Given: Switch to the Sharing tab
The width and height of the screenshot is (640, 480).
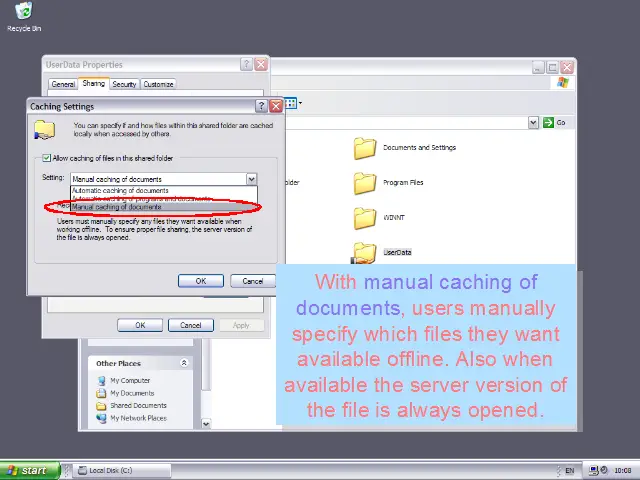Looking at the screenshot, I should [93, 83].
